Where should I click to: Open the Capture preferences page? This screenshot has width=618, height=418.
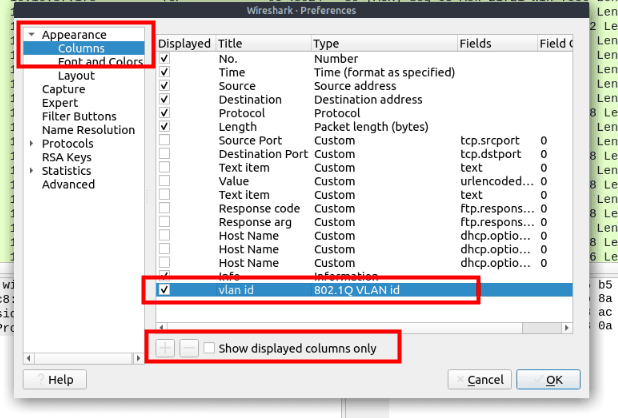(x=63, y=90)
